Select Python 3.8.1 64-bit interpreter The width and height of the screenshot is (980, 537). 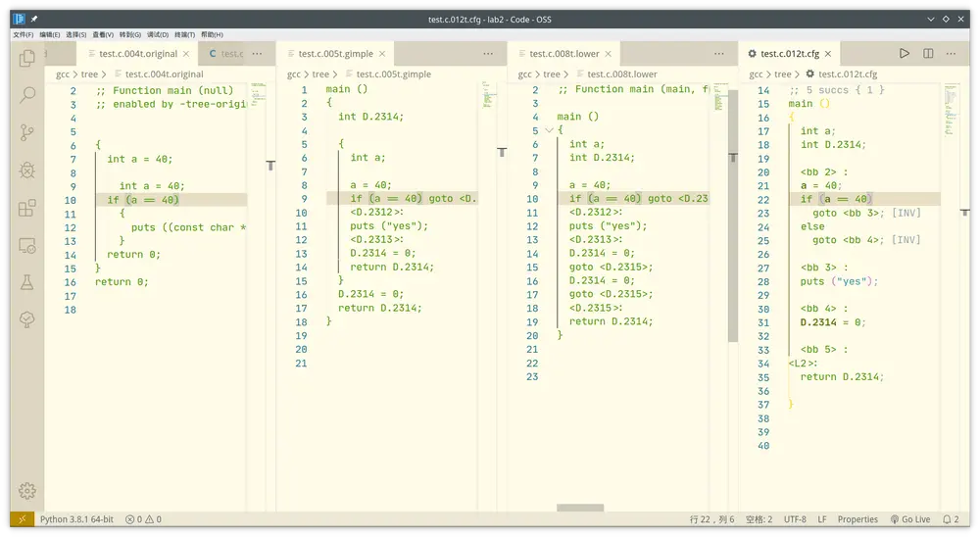click(x=76, y=518)
